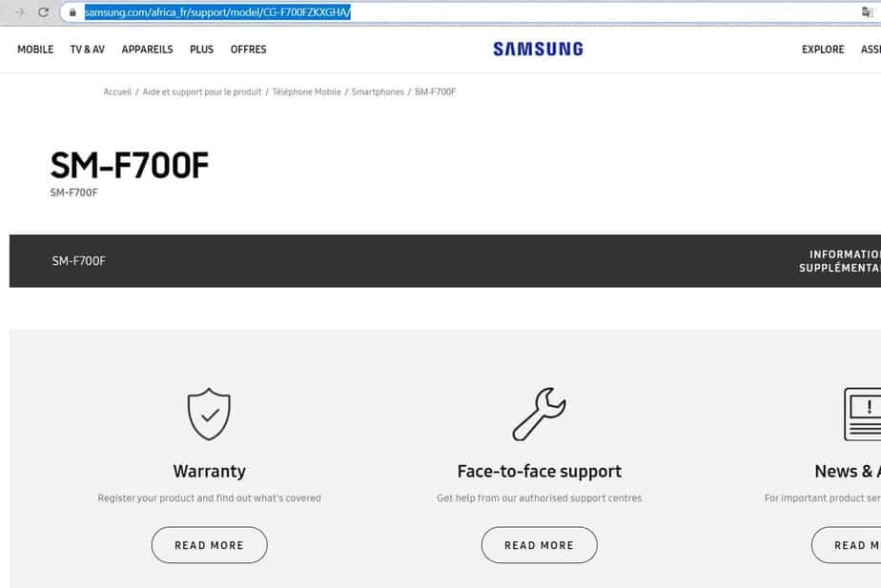Screen dimensions: 881x588
Task: Open the Téléphone Mobile breadcrumb link
Action: click(306, 91)
